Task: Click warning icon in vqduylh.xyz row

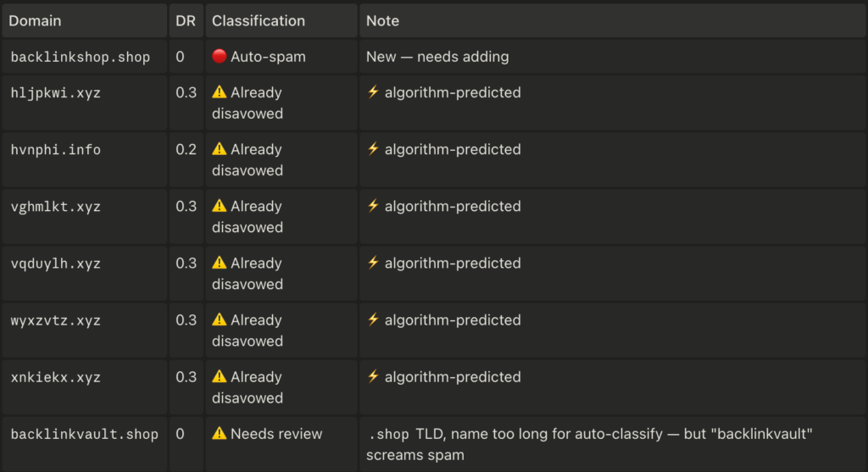Action: click(220, 263)
